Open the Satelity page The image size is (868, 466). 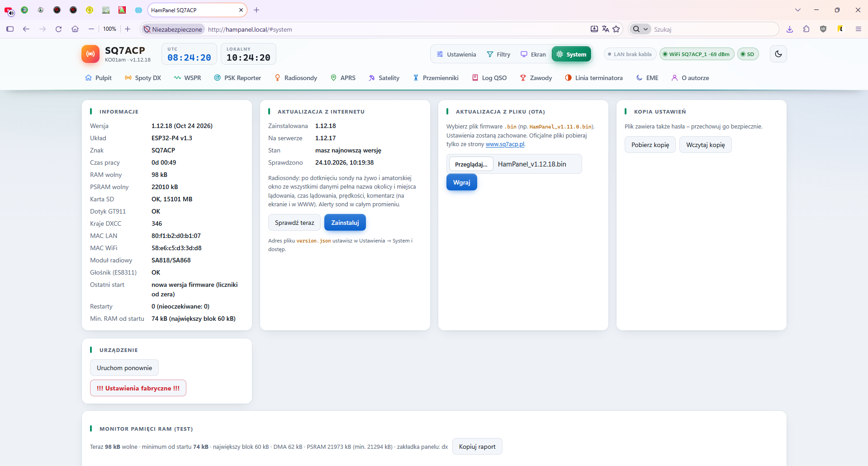click(x=384, y=78)
